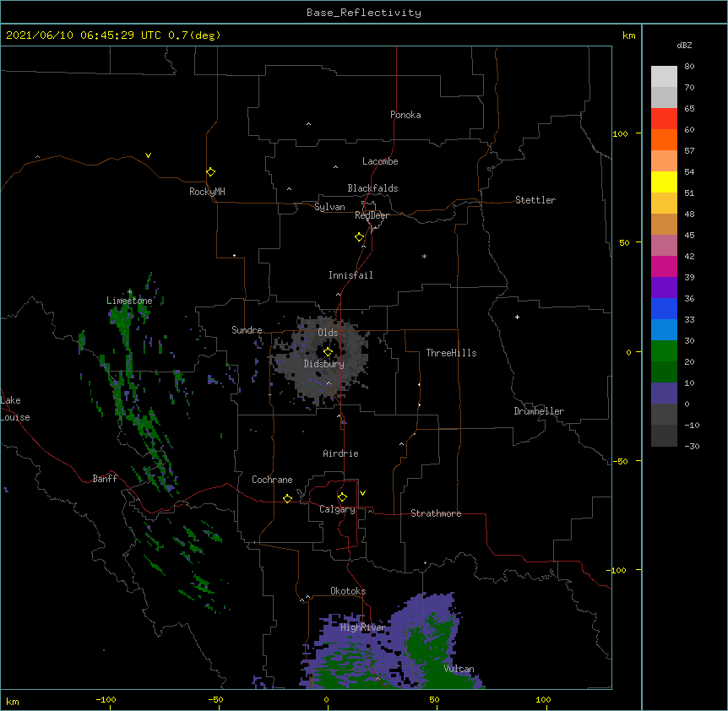Click the white asterisk east of Innisfail
The width and height of the screenshot is (728, 711).
(x=424, y=256)
